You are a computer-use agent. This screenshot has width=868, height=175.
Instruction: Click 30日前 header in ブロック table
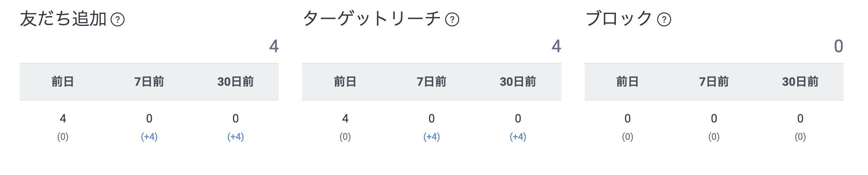coord(800,82)
